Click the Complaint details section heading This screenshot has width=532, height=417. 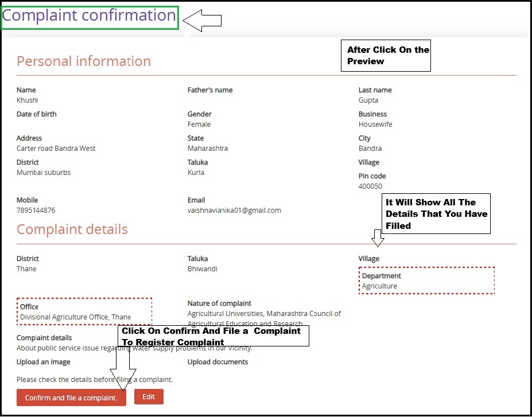[x=72, y=229]
